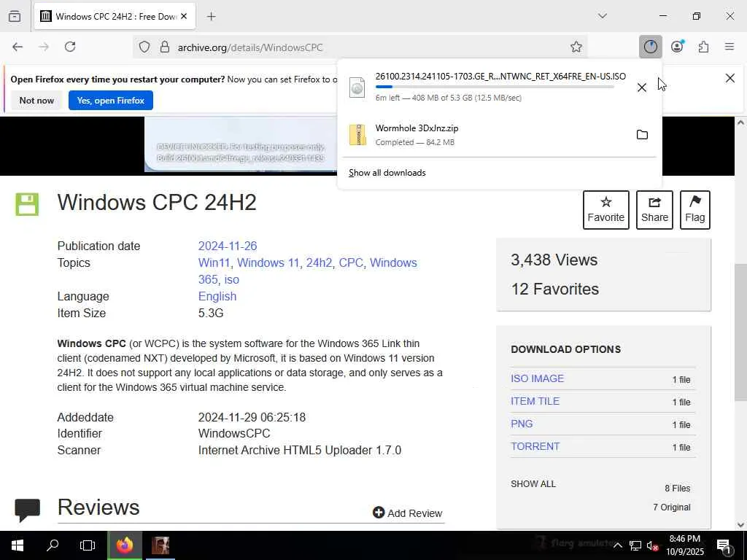Open the Firefox account icon

coord(677,47)
